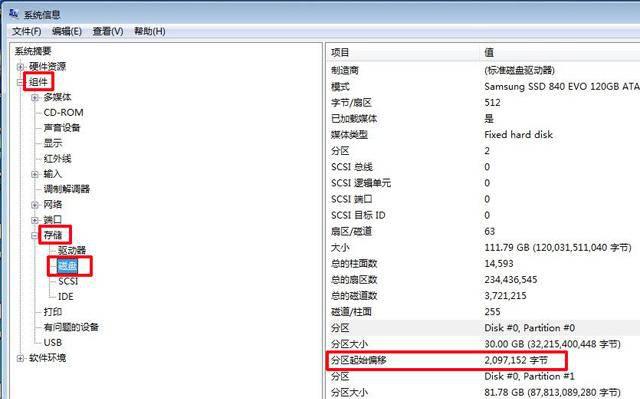This screenshot has height=399, width=640.
Task: Select 调制解调器 in the tree
Action: (x=67, y=189)
